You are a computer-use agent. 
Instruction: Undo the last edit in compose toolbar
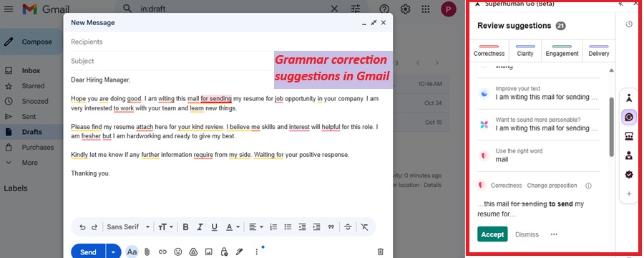point(82,227)
